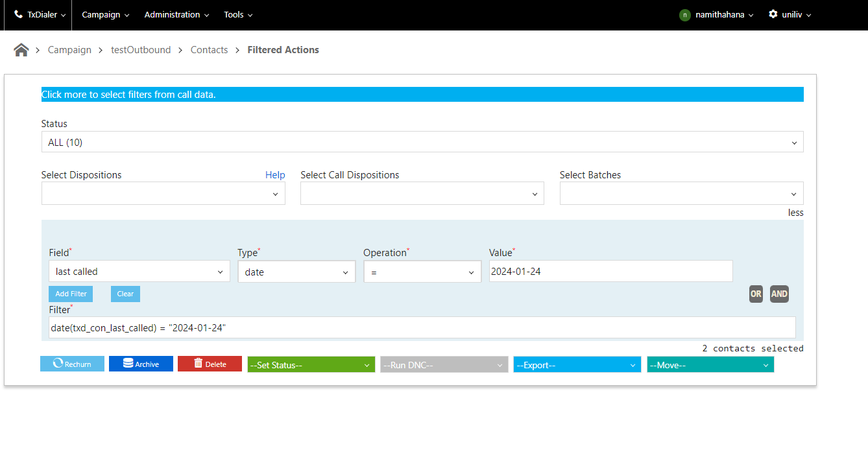Collapse filters with the less link
This screenshot has height=459, width=868.
(795, 213)
